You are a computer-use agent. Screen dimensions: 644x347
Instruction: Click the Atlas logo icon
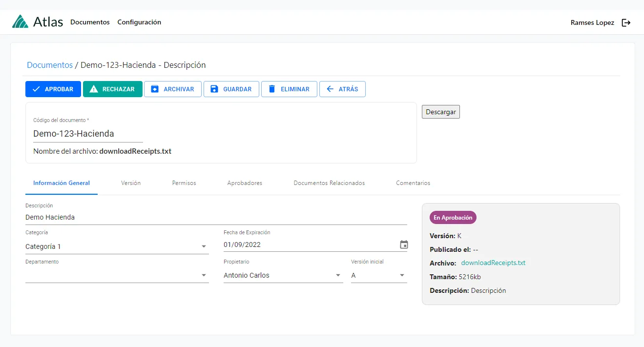pos(21,22)
